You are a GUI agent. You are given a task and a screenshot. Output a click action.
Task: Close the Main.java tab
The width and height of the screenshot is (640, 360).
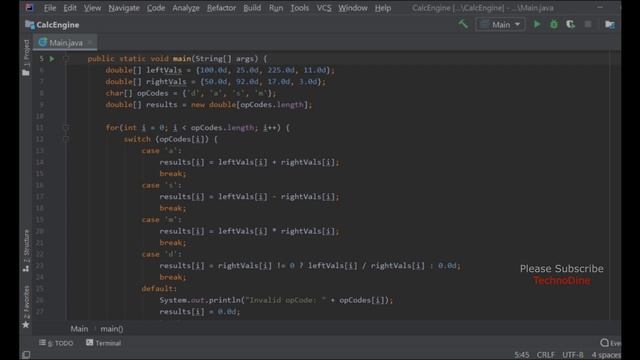click(90, 42)
